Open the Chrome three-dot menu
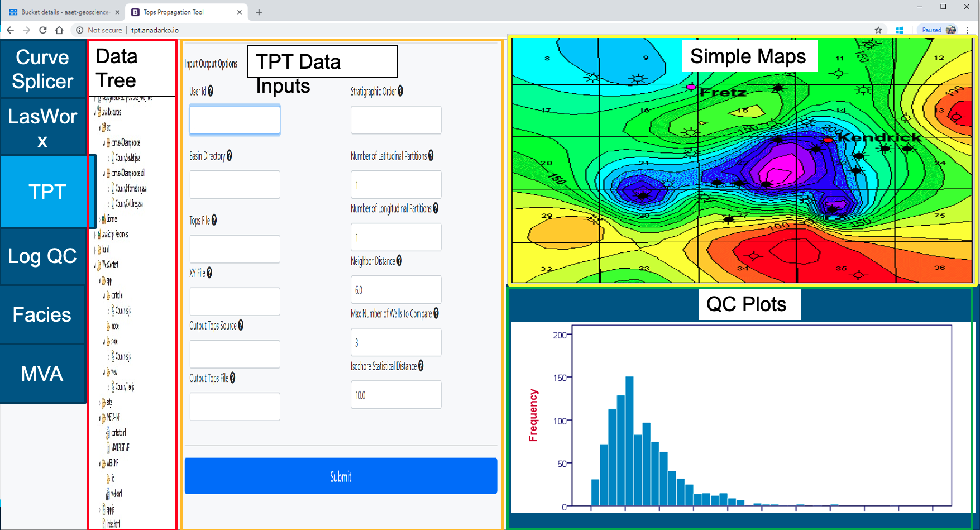980x530 pixels. (968, 30)
